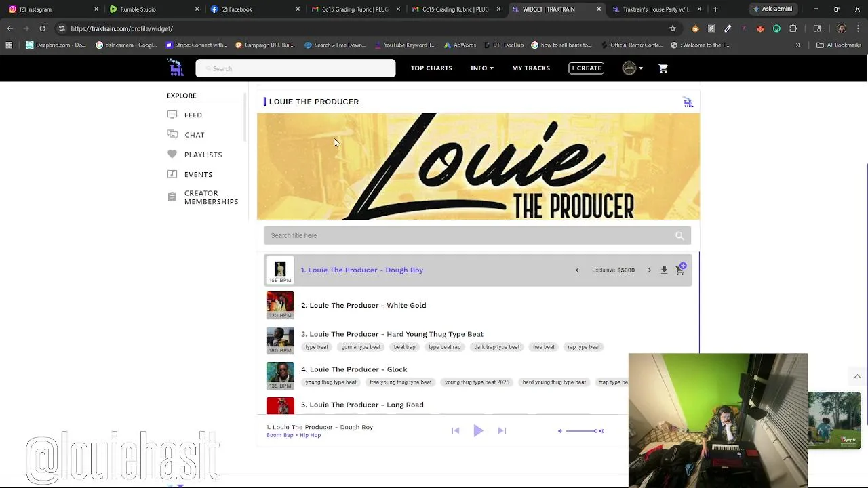Open CHAT in the Explore sidebar

pyautogui.click(x=195, y=134)
